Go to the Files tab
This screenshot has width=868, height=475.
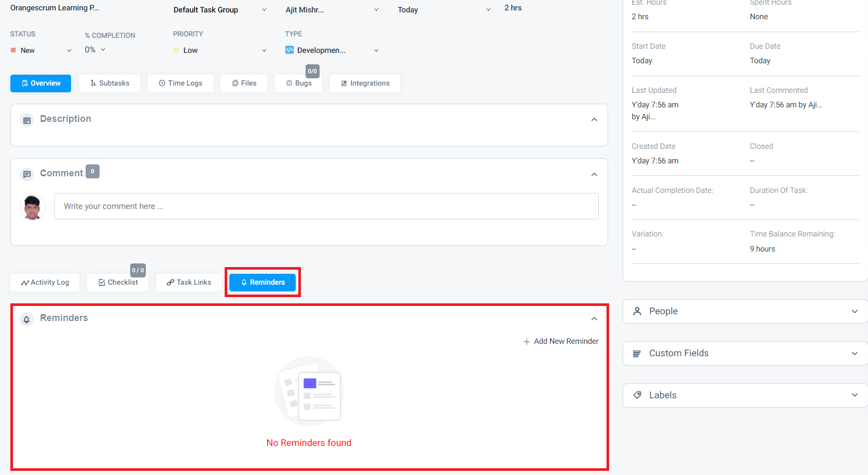(244, 83)
